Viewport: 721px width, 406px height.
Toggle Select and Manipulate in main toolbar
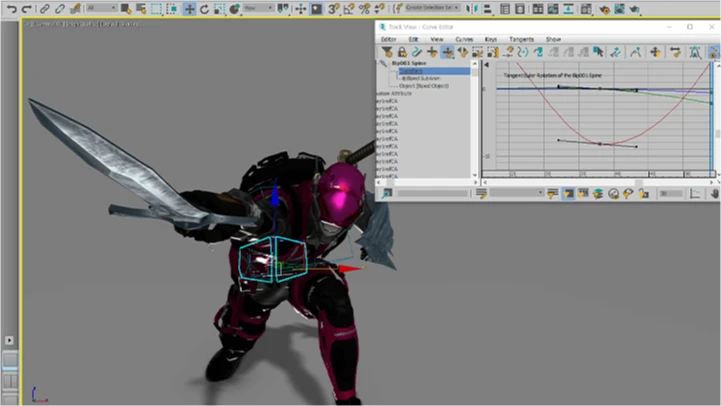301,8
